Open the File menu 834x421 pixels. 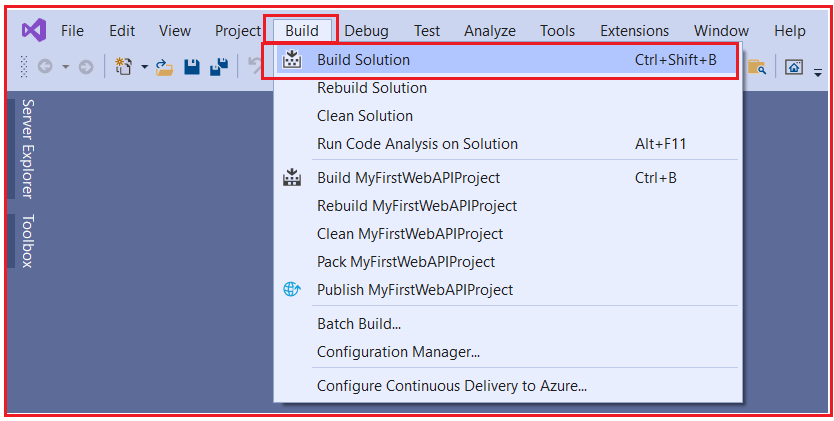coord(72,31)
